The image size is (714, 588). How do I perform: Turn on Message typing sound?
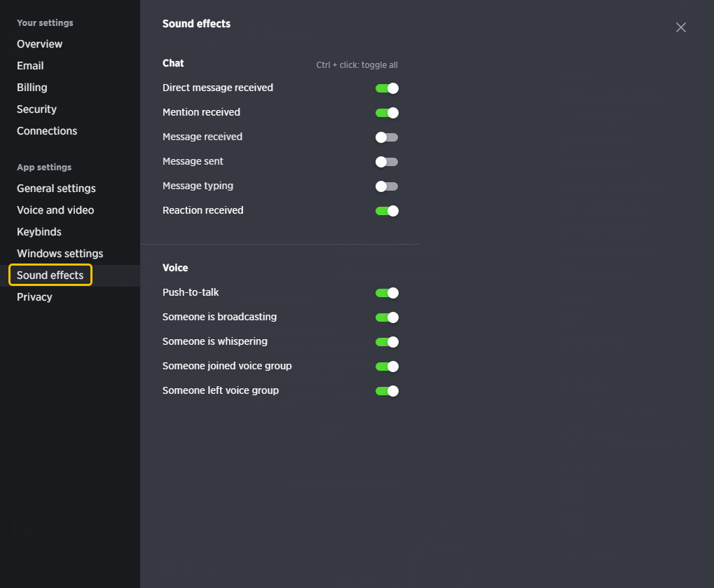point(387,186)
